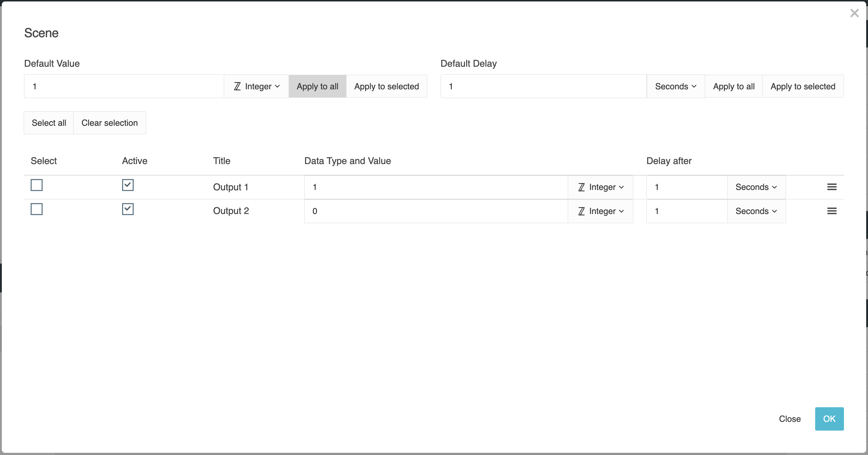Focus the Output 2 value field
Screen dimensions: 868x455
[x=435, y=211]
